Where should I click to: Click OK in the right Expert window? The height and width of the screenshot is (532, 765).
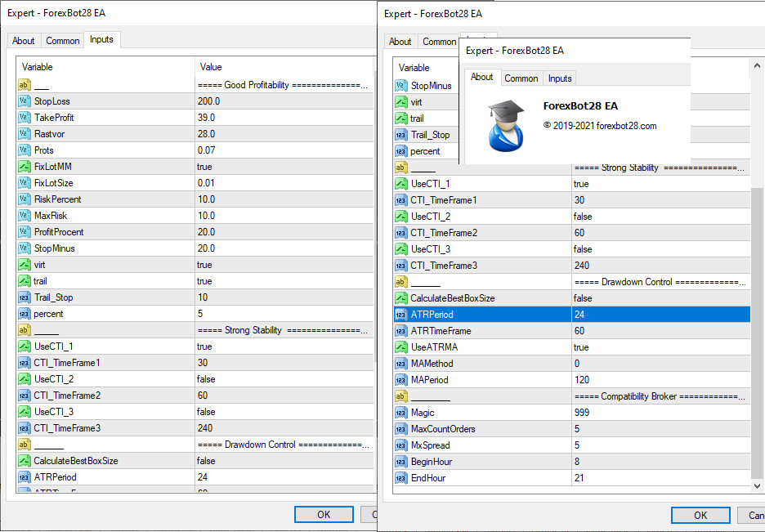(x=700, y=516)
